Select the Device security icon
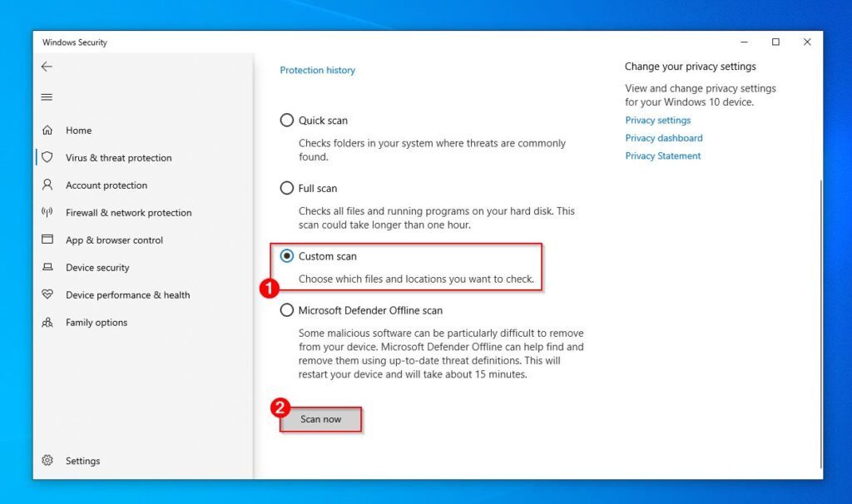 point(50,268)
